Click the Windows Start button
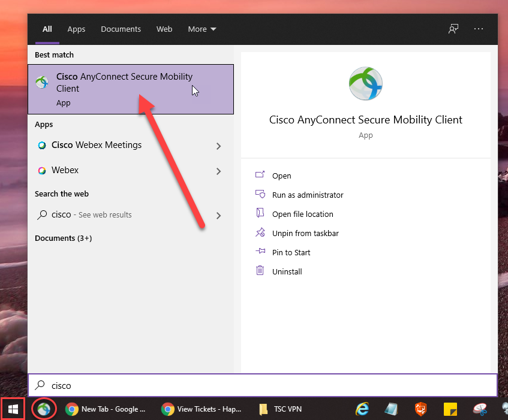 [x=13, y=409]
